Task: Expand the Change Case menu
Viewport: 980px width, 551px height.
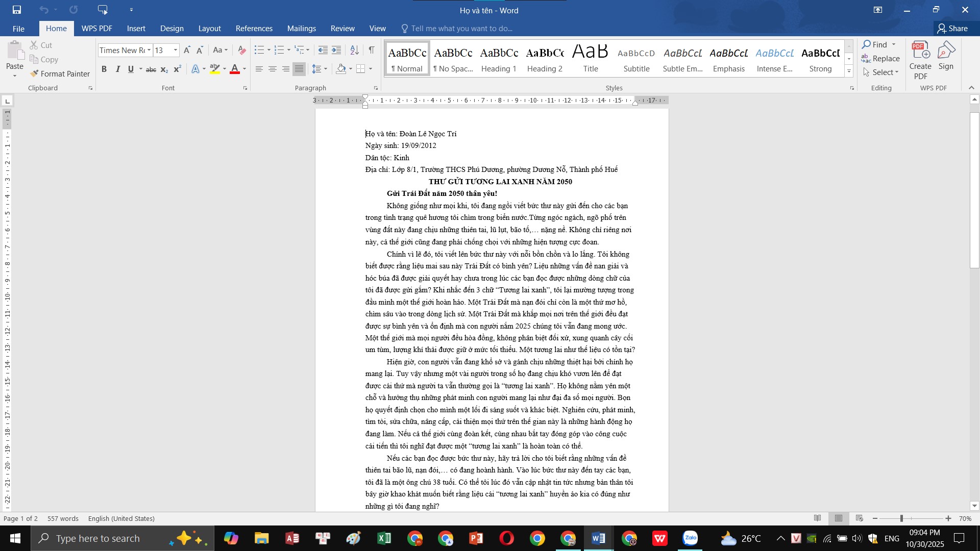Action: point(220,50)
